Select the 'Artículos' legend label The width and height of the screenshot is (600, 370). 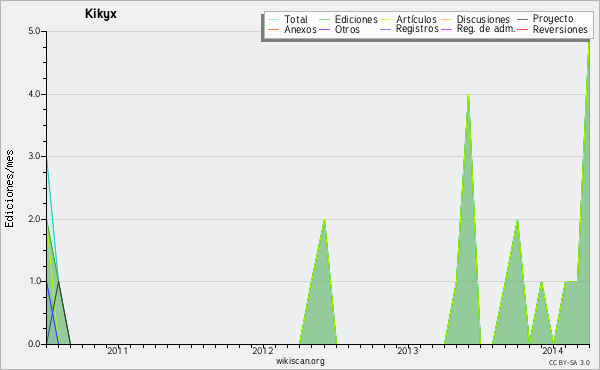coord(416,19)
